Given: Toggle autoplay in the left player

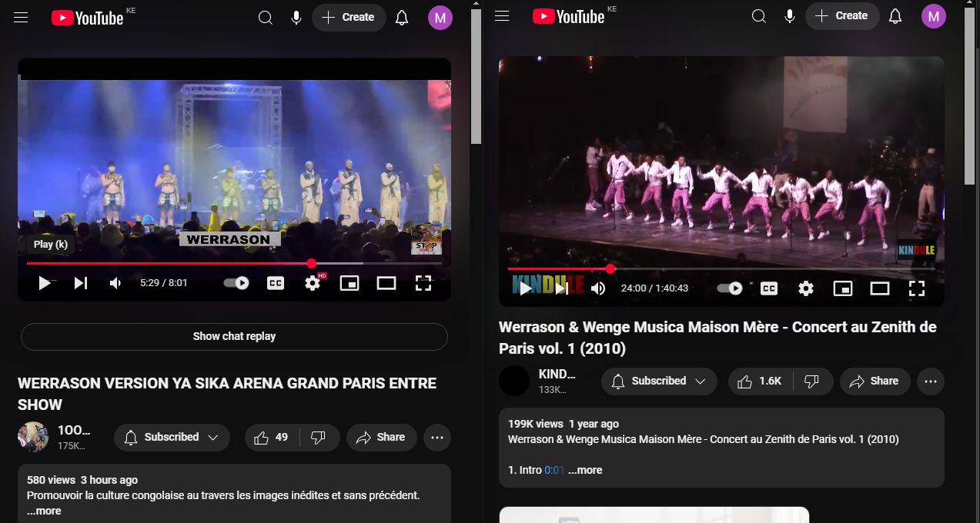Looking at the screenshot, I should tap(236, 283).
